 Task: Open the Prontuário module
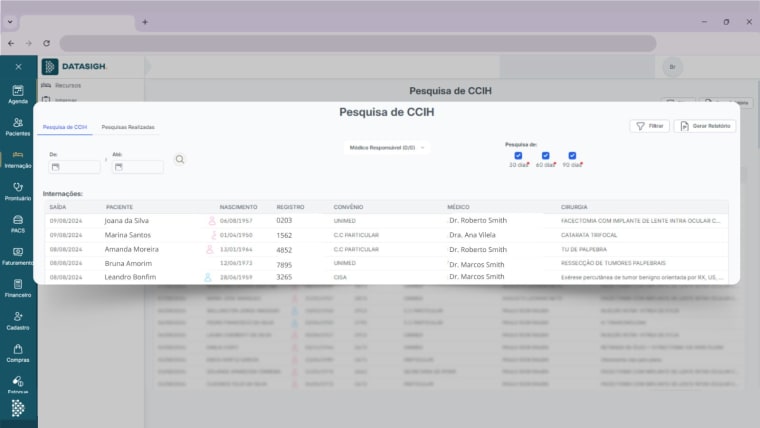pyautogui.click(x=18, y=192)
